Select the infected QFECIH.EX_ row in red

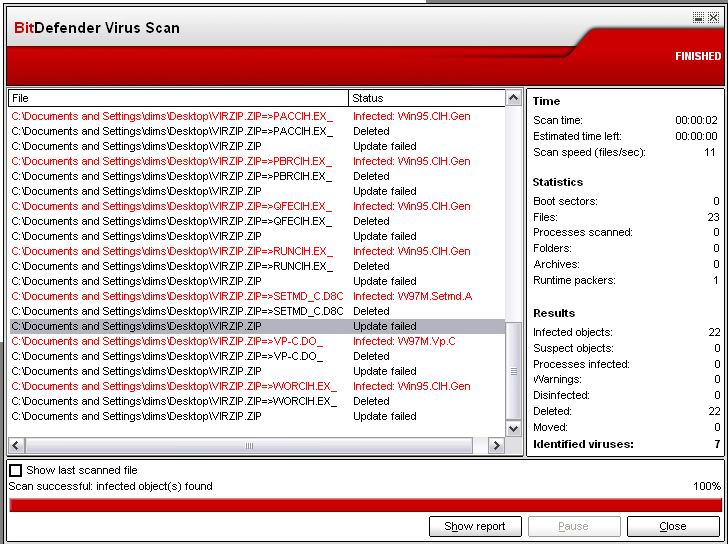(257, 206)
